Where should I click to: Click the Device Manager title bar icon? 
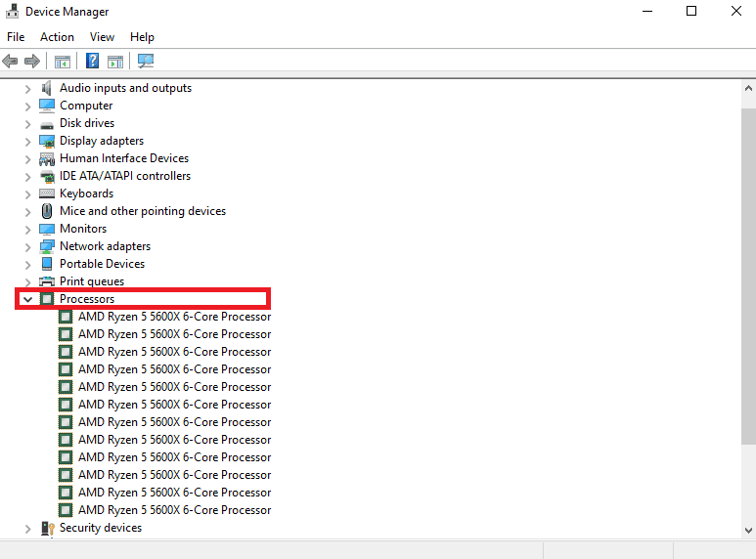(12, 11)
